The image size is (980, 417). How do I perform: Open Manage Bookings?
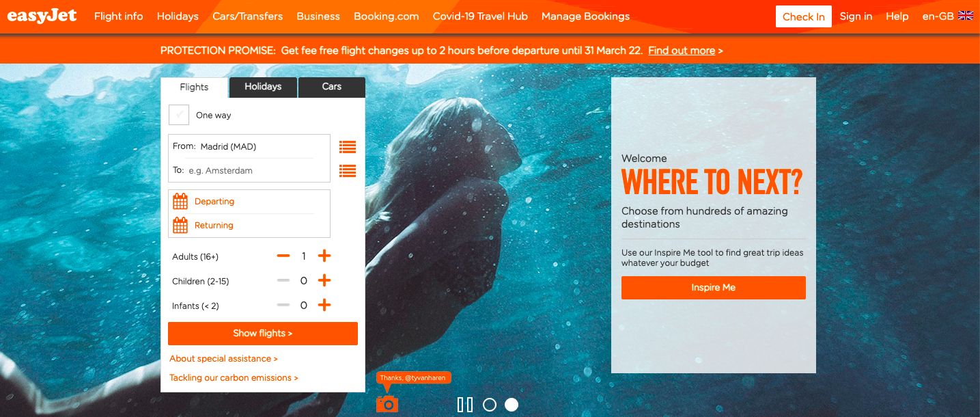586,16
